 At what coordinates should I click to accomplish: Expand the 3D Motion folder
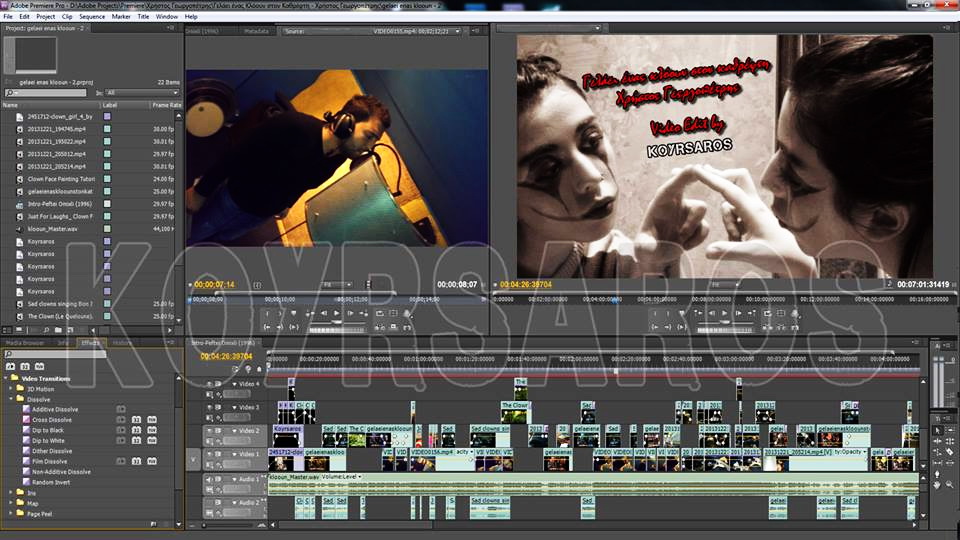point(10,389)
